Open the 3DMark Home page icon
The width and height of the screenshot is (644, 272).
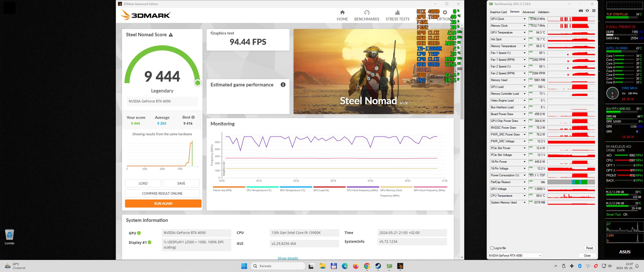pyautogui.click(x=342, y=12)
